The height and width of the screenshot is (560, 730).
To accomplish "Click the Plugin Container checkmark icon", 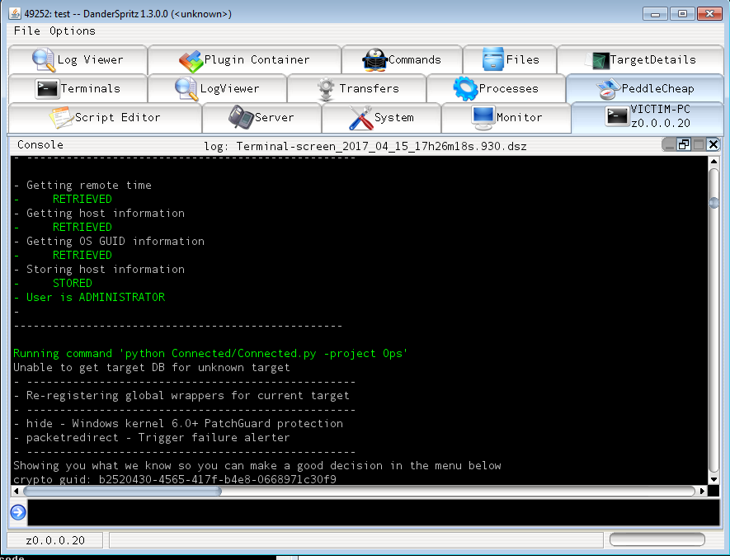I will (x=191, y=60).
